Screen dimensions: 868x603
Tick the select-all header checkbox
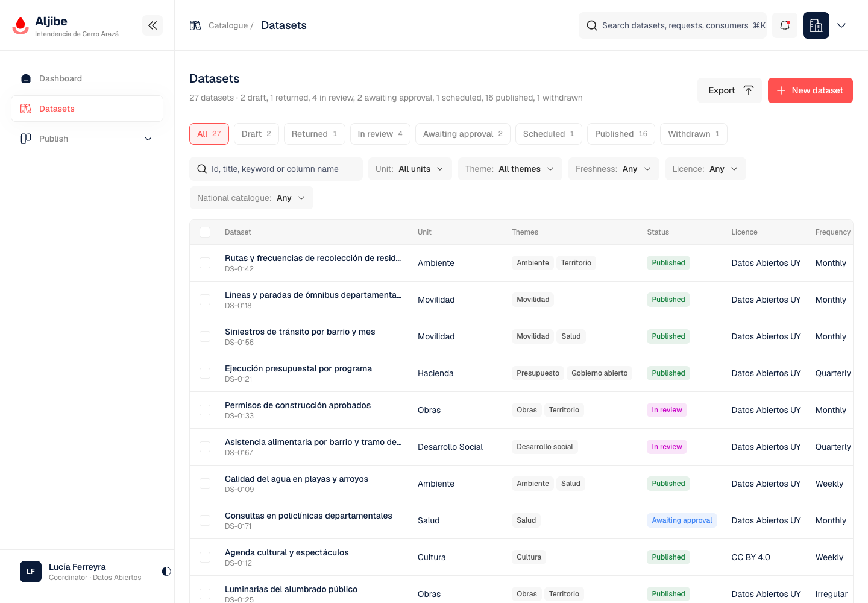(x=205, y=232)
